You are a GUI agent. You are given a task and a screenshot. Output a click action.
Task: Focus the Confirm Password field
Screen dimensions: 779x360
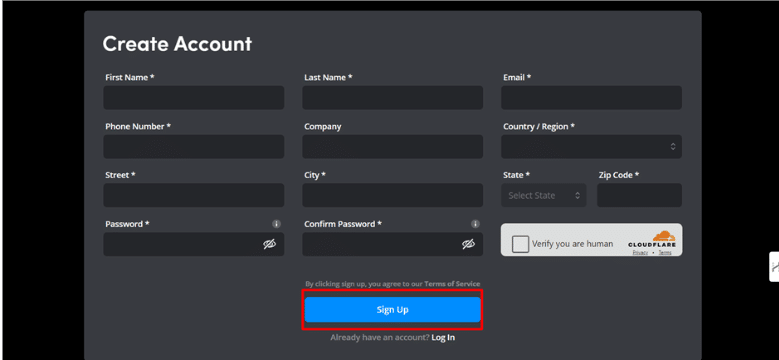[392, 244]
